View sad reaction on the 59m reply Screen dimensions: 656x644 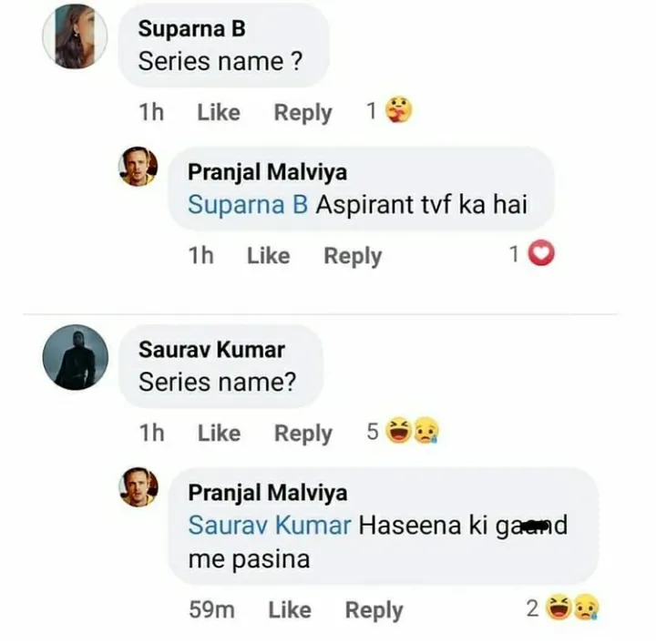point(587,607)
